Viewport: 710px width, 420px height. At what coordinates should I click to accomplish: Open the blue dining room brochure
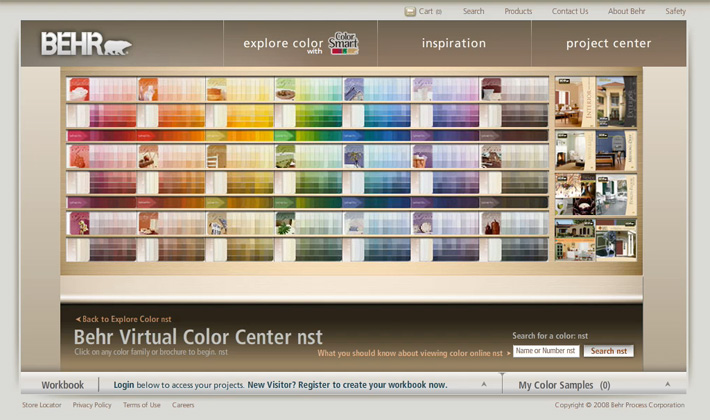616,151
